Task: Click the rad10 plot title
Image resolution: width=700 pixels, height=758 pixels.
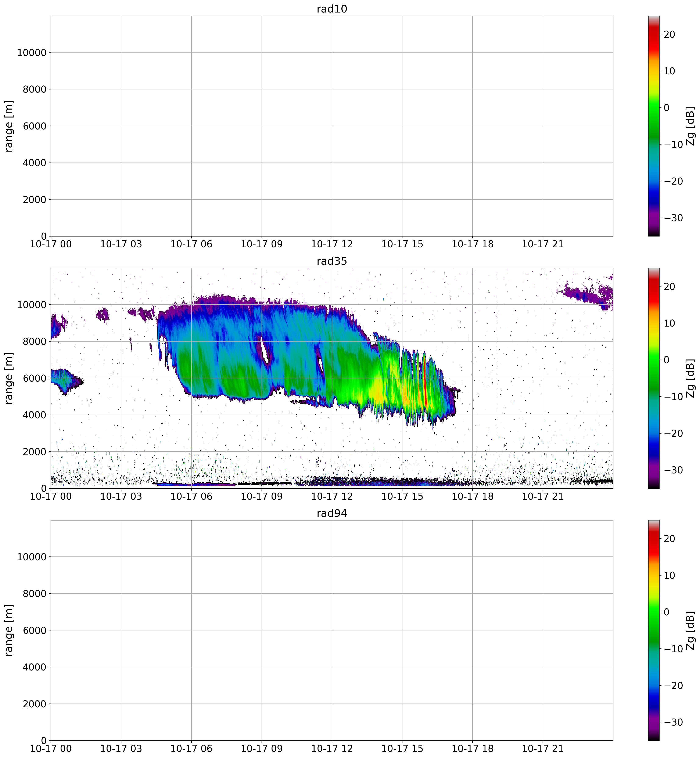Action: coord(332,9)
